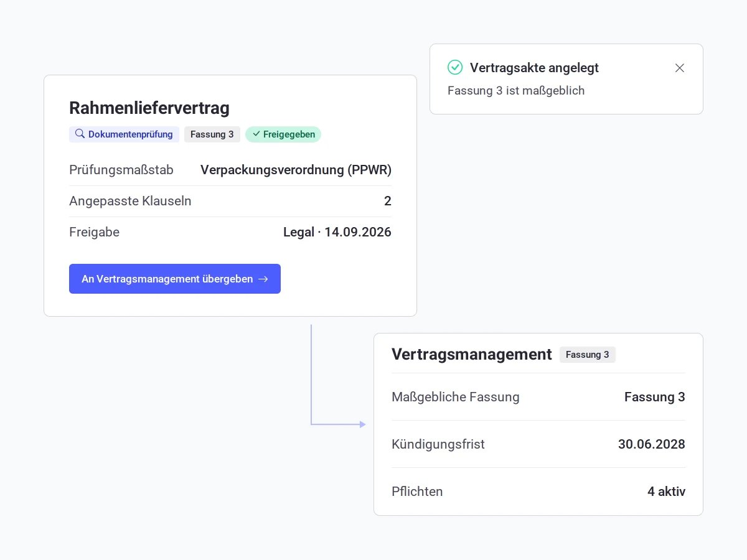Click the 'Maßgebliche Fassung' label
Screen dimensions: 747x560
point(456,397)
